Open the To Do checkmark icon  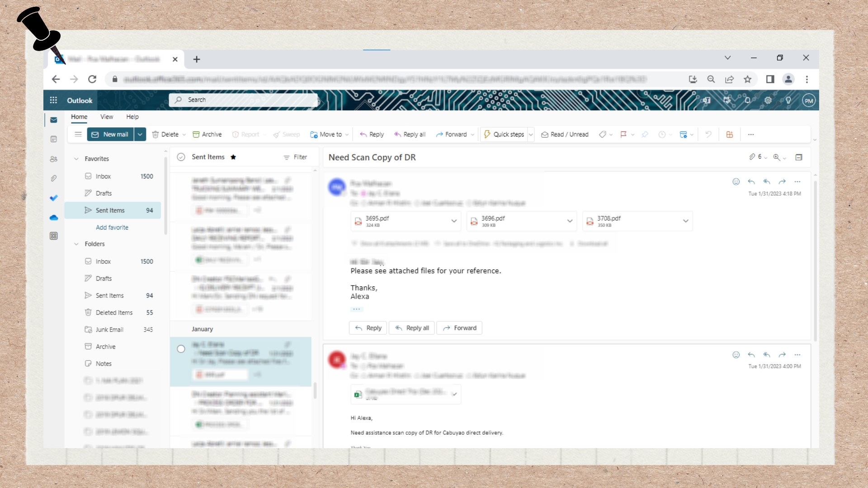[x=54, y=198]
